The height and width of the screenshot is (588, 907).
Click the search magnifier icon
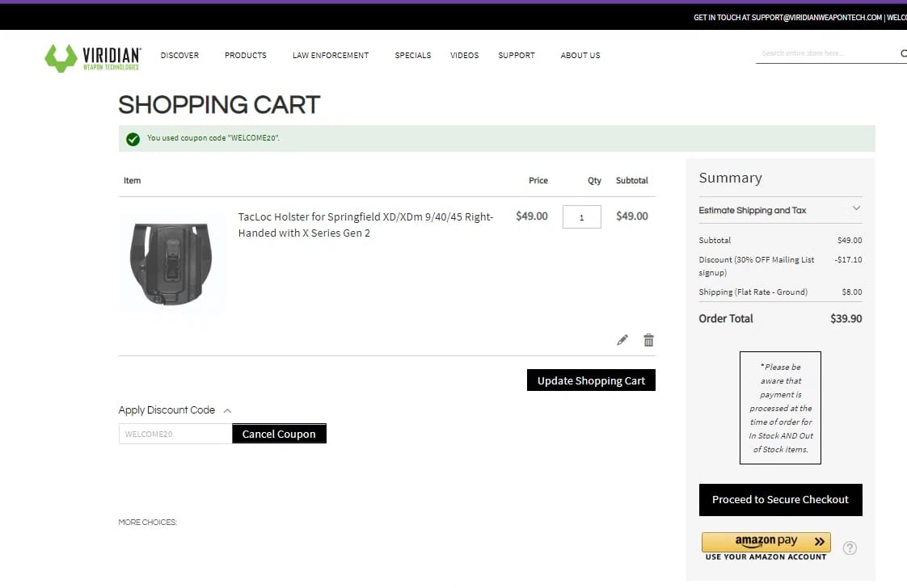point(903,53)
